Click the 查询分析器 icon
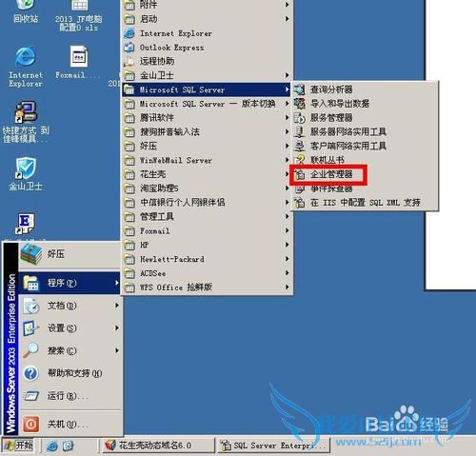Image resolution: width=476 pixels, height=456 pixels. (x=299, y=89)
